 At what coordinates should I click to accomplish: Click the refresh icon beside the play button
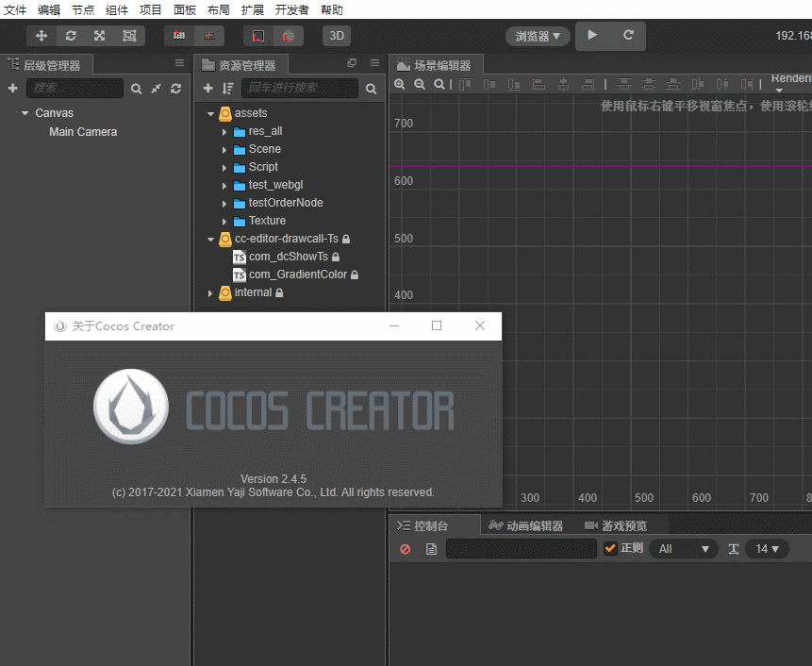pos(630,36)
